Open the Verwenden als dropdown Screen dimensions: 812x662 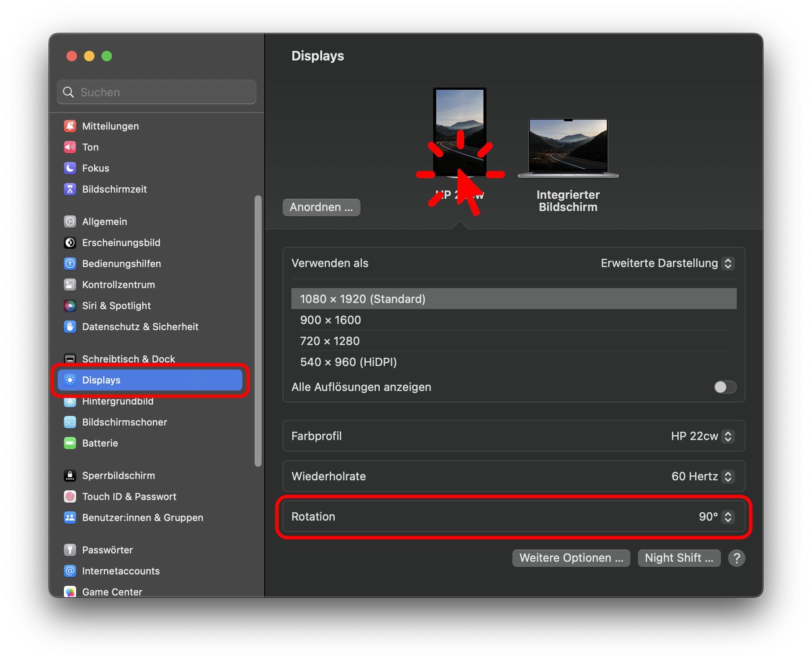point(666,263)
